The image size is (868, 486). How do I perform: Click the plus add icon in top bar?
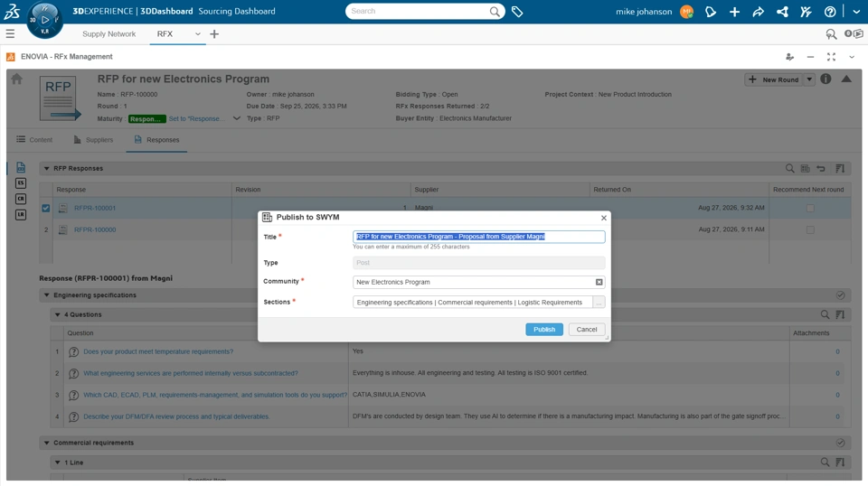pos(734,12)
